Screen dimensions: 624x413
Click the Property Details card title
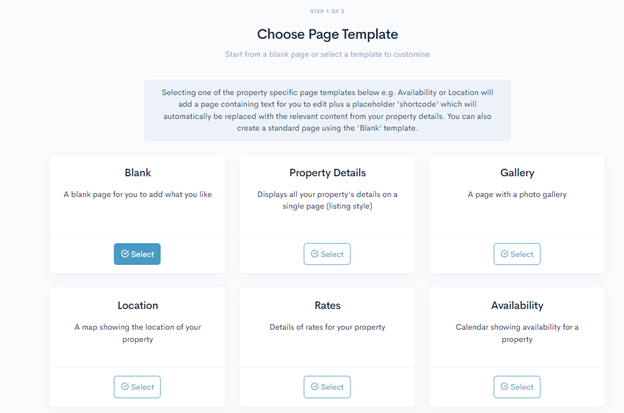[x=327, y=173]
